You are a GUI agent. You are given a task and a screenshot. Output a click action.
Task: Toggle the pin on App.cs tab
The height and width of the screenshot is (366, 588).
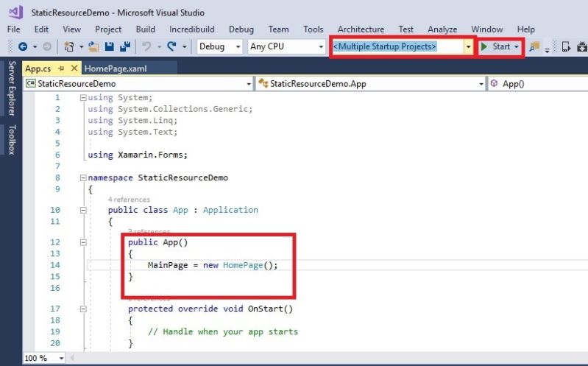[x=61, y=68]
